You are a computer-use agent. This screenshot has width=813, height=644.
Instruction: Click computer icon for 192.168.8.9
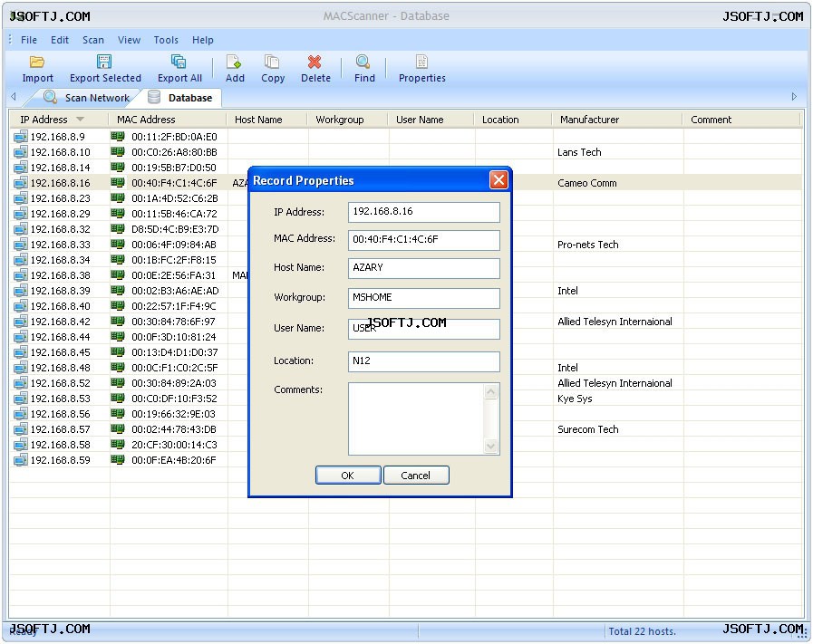[x=21, y=137]
